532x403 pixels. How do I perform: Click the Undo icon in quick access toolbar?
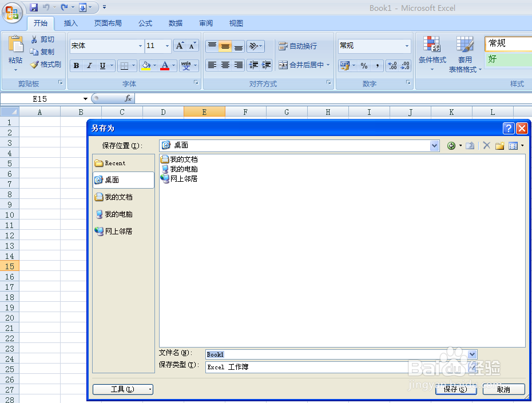46,7
